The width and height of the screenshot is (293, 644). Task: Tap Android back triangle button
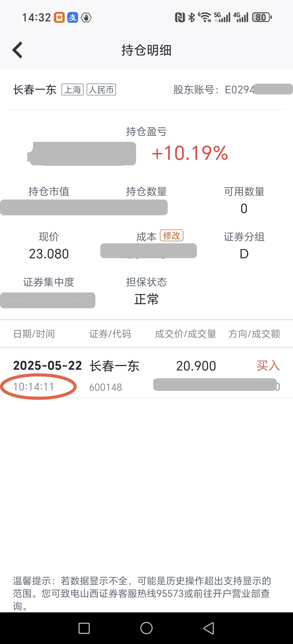click(x=209, y=628)
